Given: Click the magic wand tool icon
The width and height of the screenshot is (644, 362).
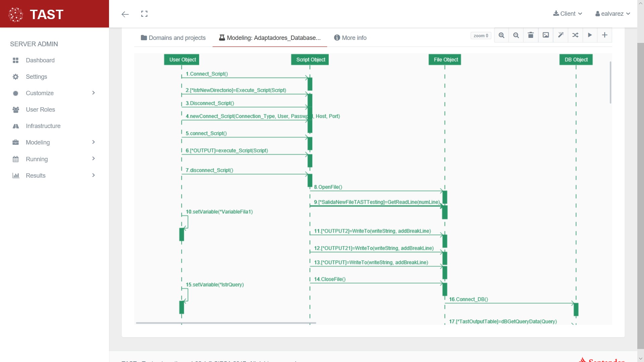Looking at the screenshot, I should click(x=560, y=35).
